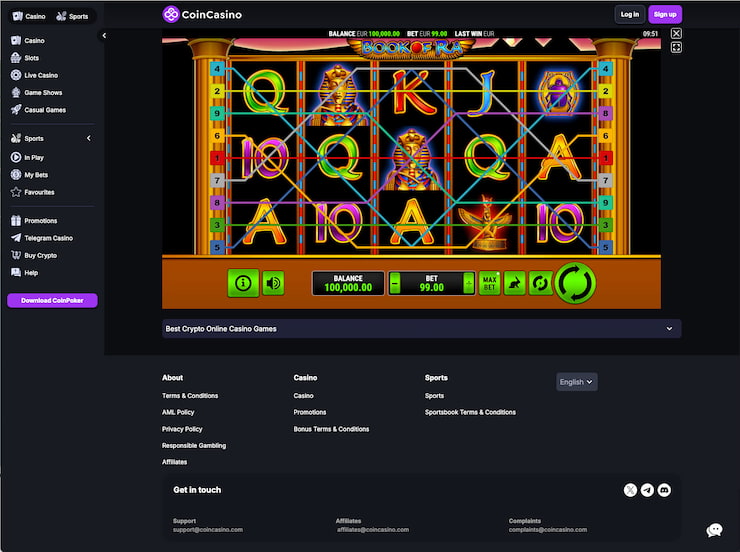Collapse the Sports sidebar chevron

point(89,138)
